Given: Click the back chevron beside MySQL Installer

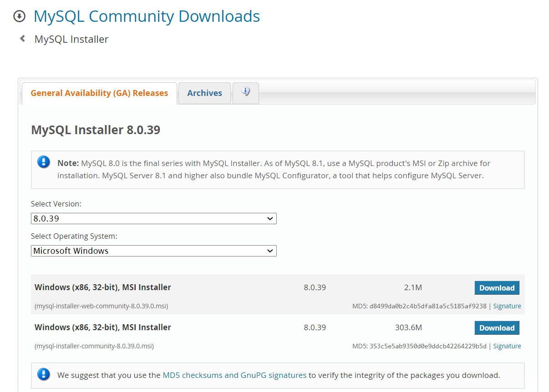Looking at the screenshot, I should click(22, 39).
